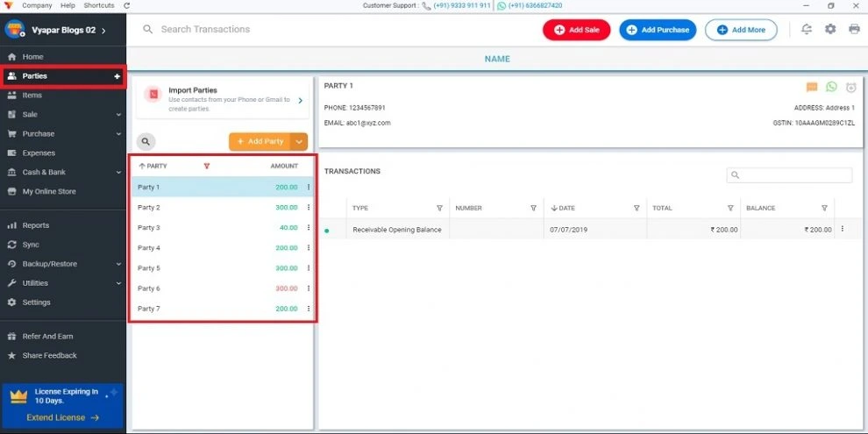Image resolution: width=868 pixels, height=434 pixels.
Task: Open settings gear in top bar
Action: click(x=830, y=29)
